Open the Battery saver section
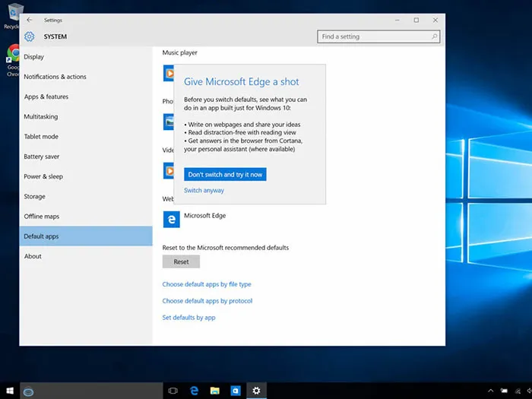Screen dimensions: 532x399 coord(41,157)
